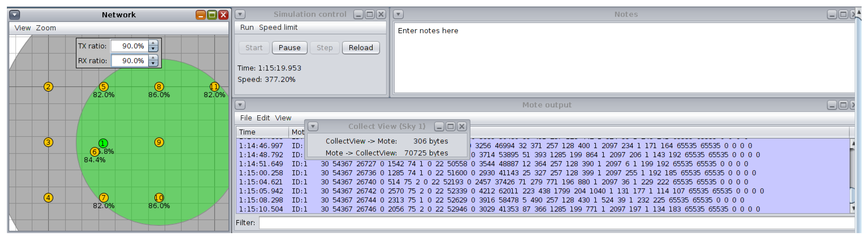Select the log row at 1:15:00.258
The image size is (868, 240).
[x=543, y=173]
